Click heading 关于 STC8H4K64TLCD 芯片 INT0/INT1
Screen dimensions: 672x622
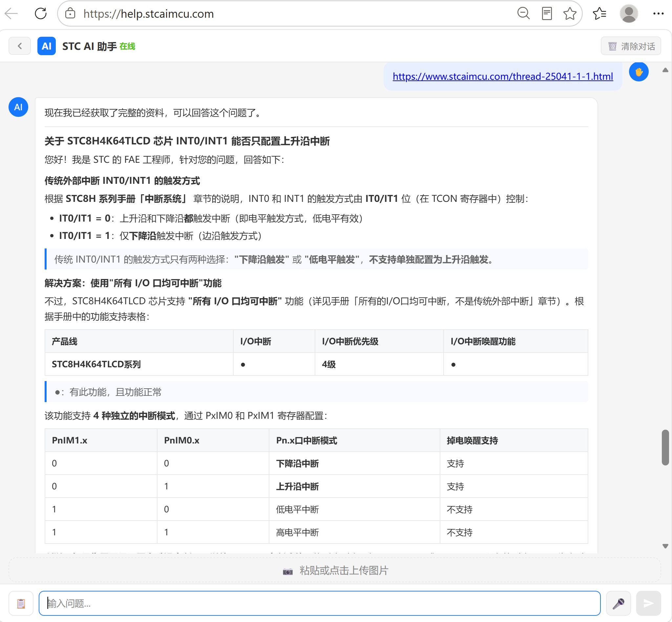pos(187,141)
